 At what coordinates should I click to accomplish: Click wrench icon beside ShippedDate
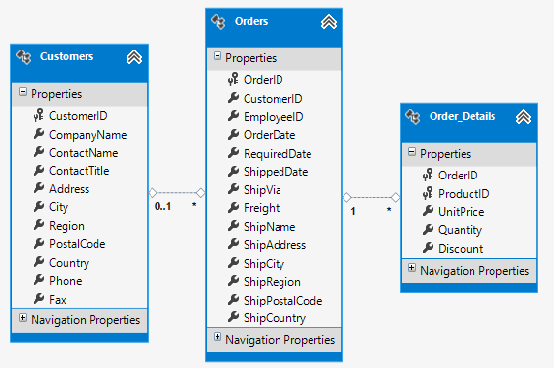[x=233, y=171]
